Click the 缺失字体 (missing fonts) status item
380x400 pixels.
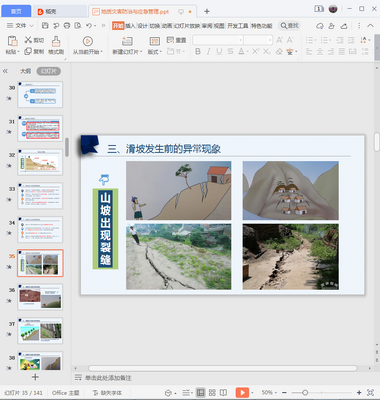[x=108, y=393]
